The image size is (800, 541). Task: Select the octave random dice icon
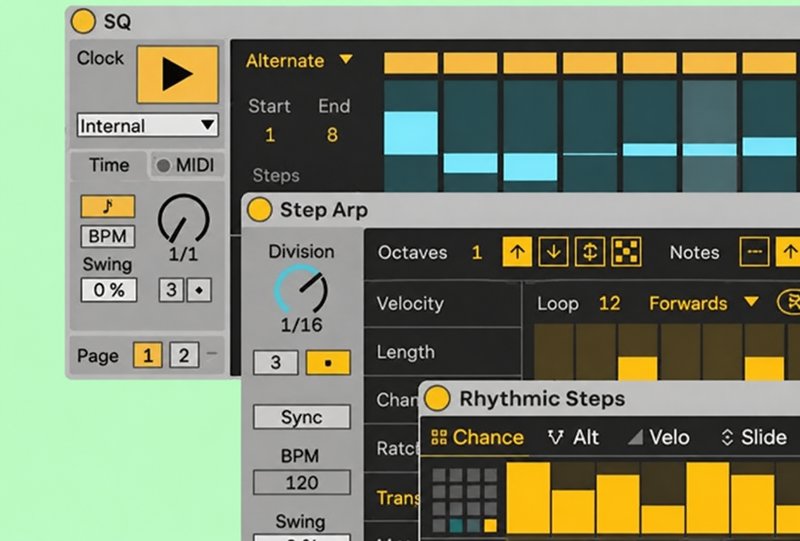[627, 252]
